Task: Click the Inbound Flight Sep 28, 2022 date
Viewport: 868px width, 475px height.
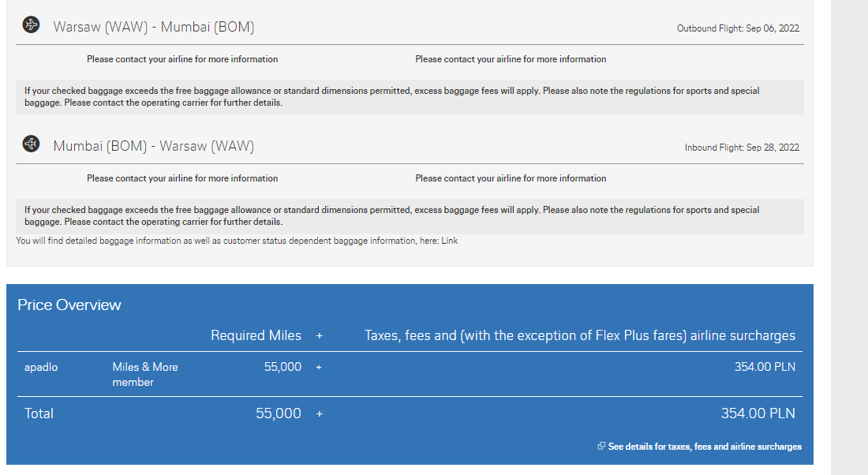Action: click(x=742, y=148)
